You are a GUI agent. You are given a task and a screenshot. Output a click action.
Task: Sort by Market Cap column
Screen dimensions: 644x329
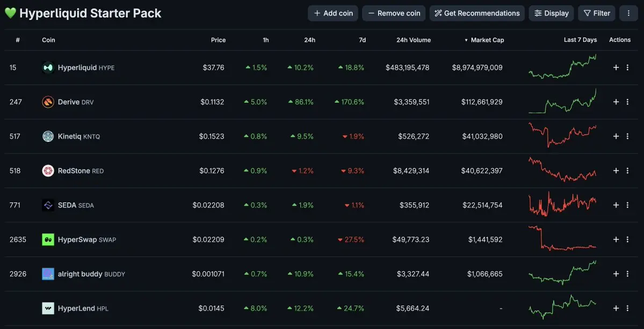484,40
